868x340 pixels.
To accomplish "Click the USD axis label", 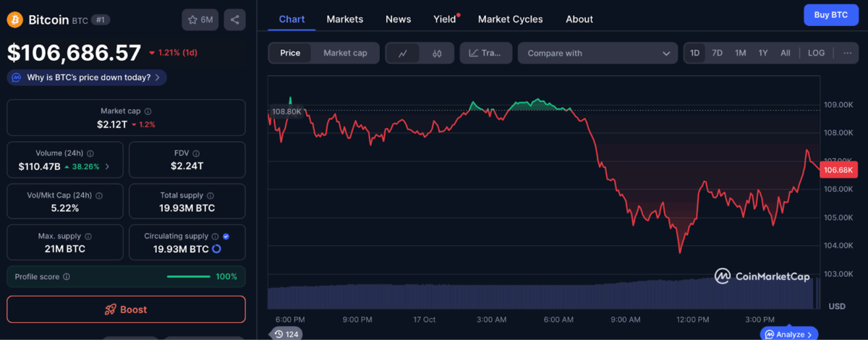I will [837, 307].
